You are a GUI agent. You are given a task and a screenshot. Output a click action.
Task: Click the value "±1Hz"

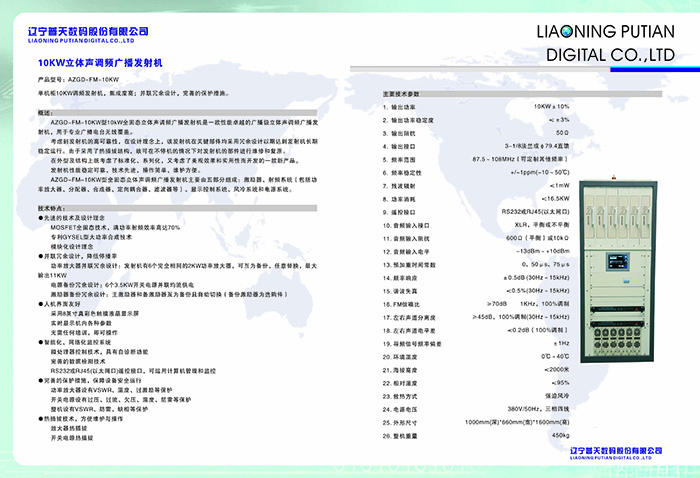pos(562,343)
